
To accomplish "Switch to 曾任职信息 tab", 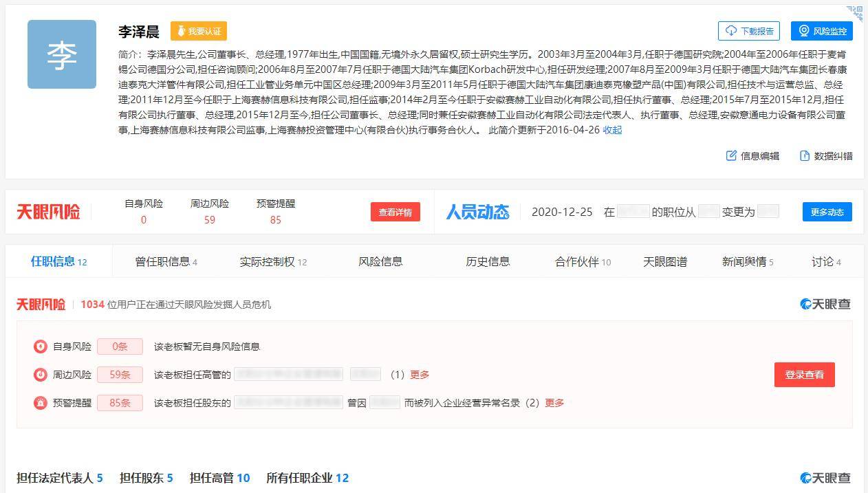I will click(x=166, y=262).
